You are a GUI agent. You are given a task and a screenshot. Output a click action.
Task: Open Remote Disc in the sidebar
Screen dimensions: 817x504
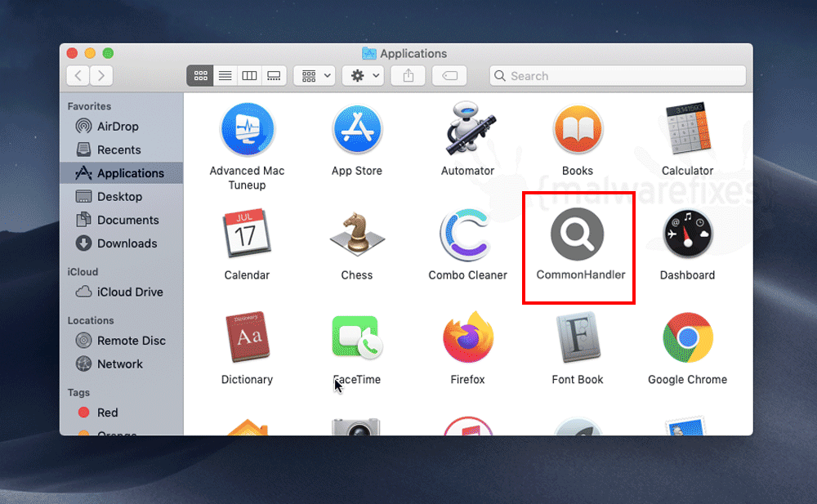coord(122,341)
